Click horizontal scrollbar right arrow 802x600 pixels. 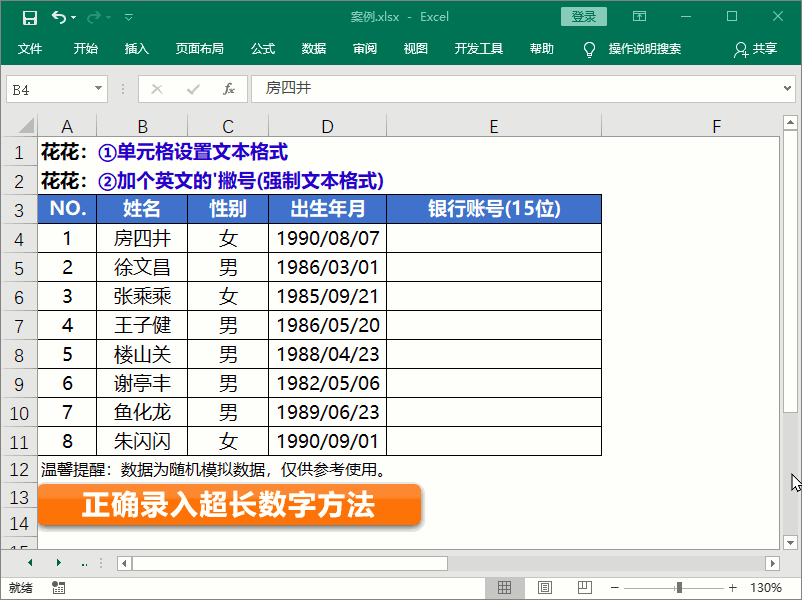(x=772, y=564)
